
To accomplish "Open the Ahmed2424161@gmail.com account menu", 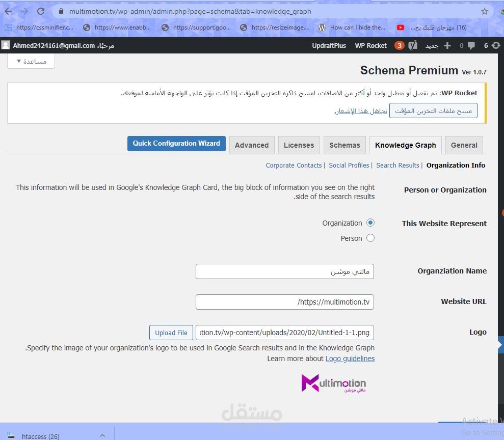I will click(x=63, y=46).
